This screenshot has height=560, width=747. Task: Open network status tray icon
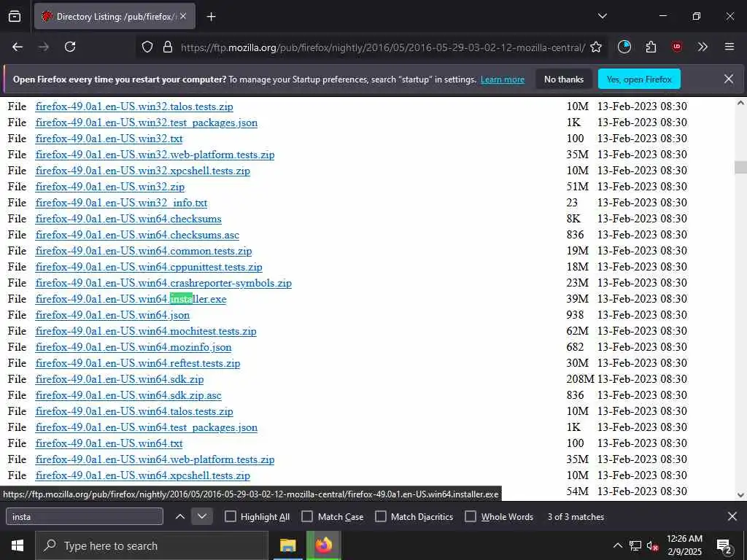[x=635, y=545]
